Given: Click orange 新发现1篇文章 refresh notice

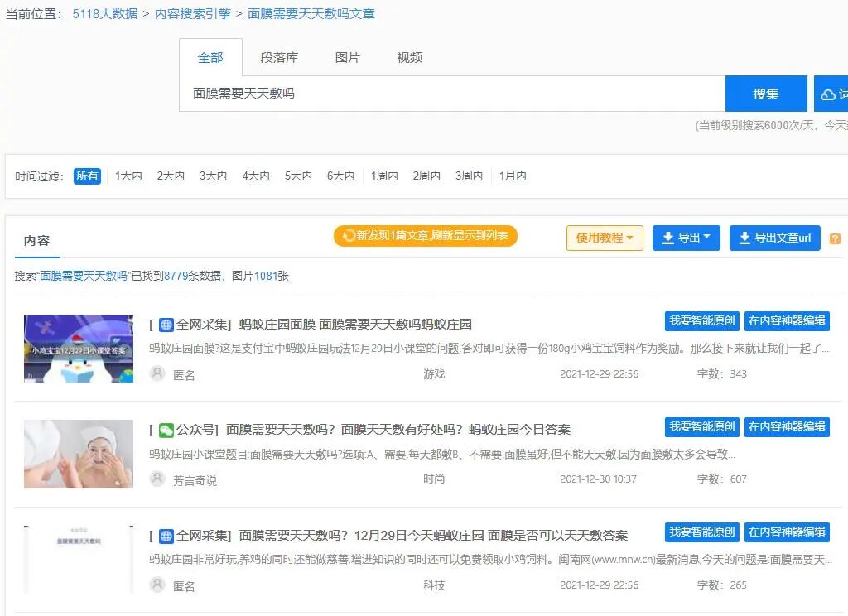Looking at the screenshot, I should click(426, 236).
